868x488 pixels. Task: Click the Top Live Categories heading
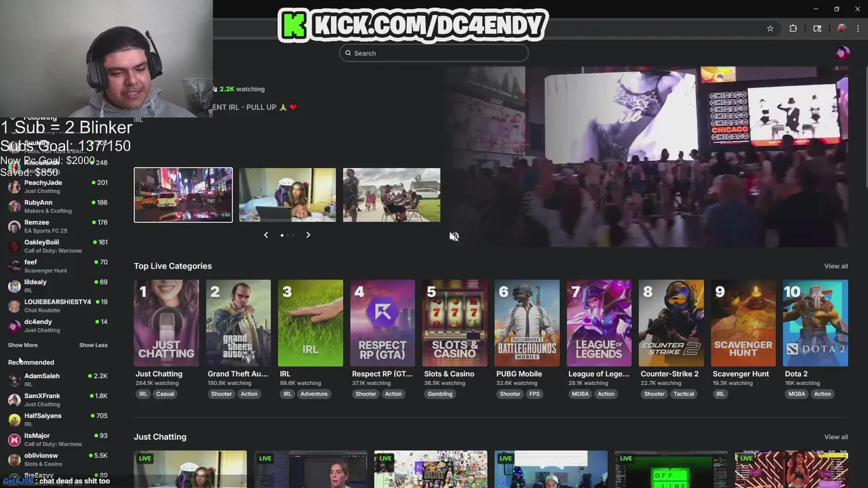pos(173,266)
